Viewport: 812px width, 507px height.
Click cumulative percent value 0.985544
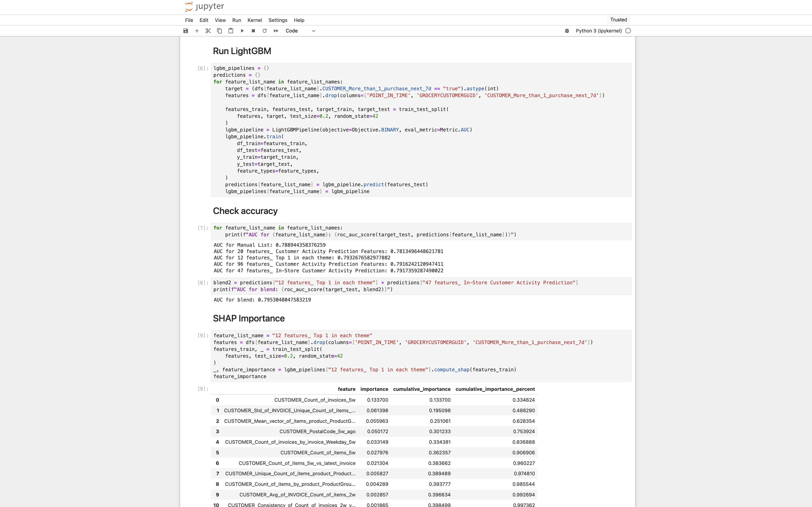click(x=524, y=484)
